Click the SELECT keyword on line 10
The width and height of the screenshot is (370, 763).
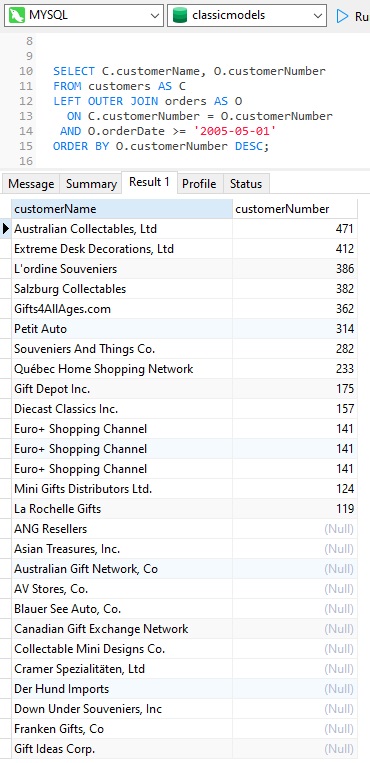point(74,71)
